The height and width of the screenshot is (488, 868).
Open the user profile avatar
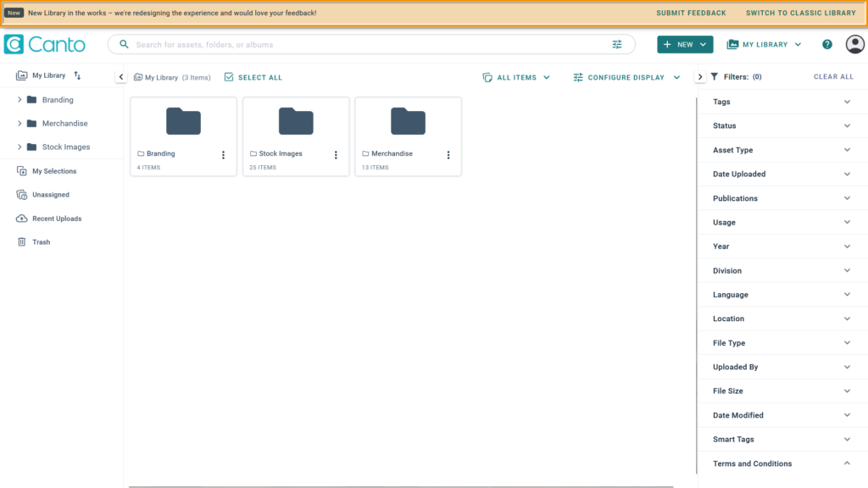854,44
